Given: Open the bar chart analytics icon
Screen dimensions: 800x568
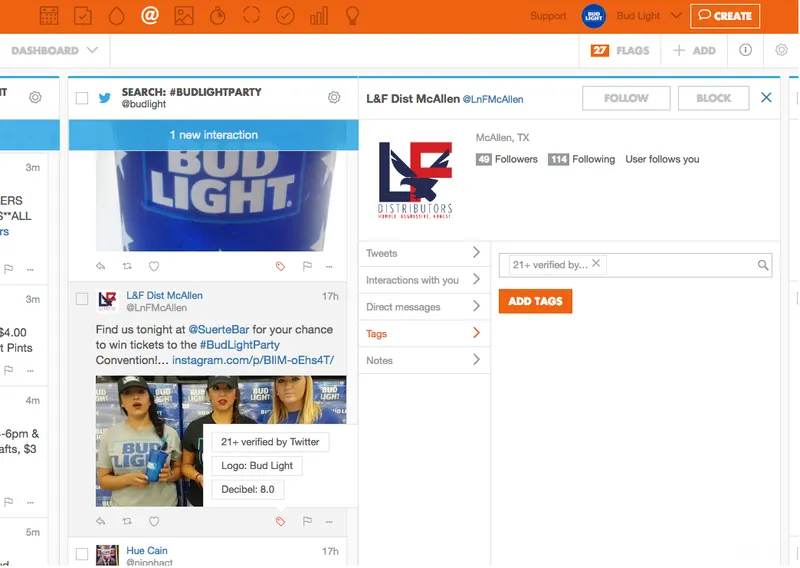Looking at the screenshot, I should click(319, 16).
